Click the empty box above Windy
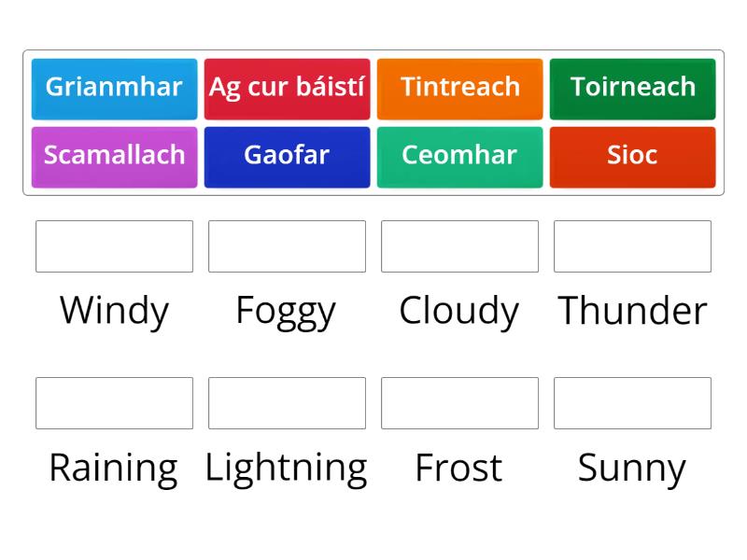Viewport: 747px width, 560px height. tap(114, 246)
